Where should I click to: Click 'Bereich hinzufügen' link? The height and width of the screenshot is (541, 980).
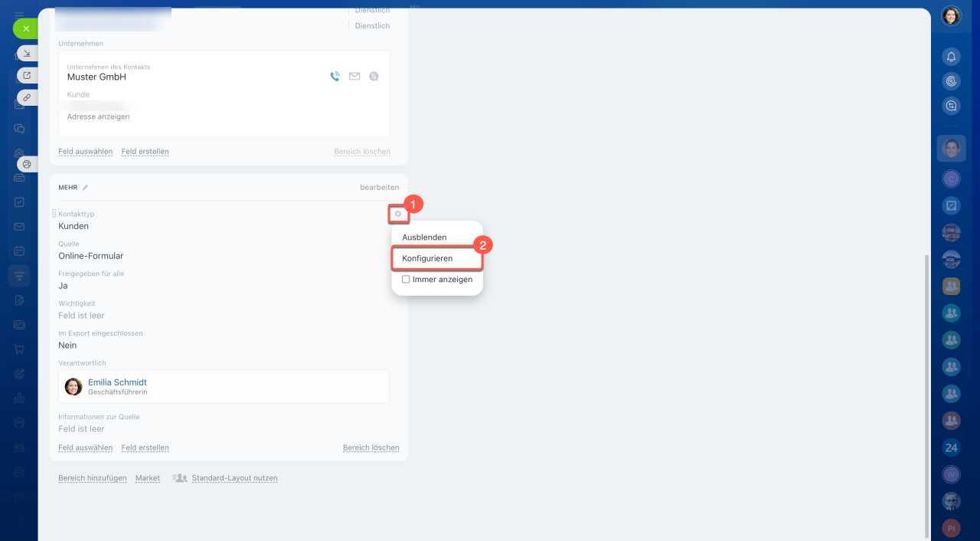tap(93, 478)
